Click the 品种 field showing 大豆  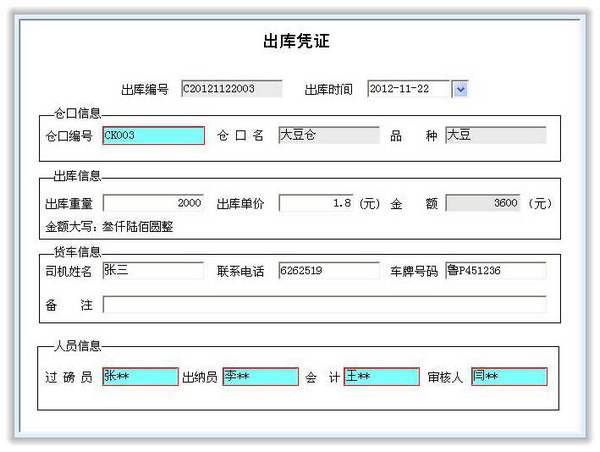[x=496, y=135]
